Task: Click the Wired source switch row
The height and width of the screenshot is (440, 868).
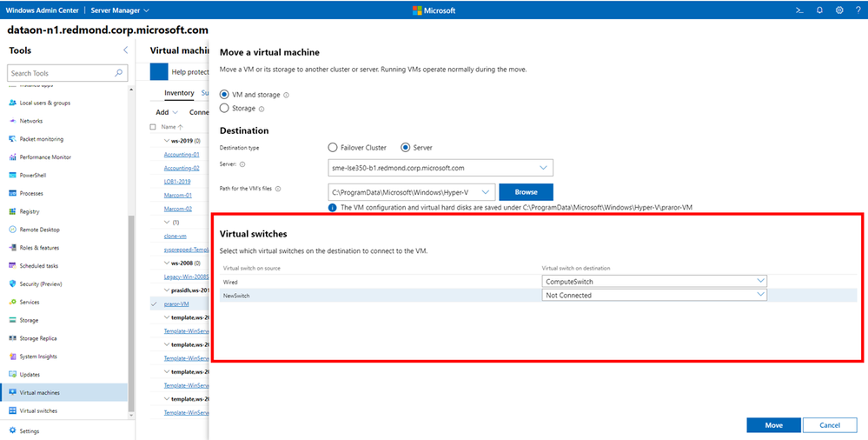Action: click(x=538, y=282)
